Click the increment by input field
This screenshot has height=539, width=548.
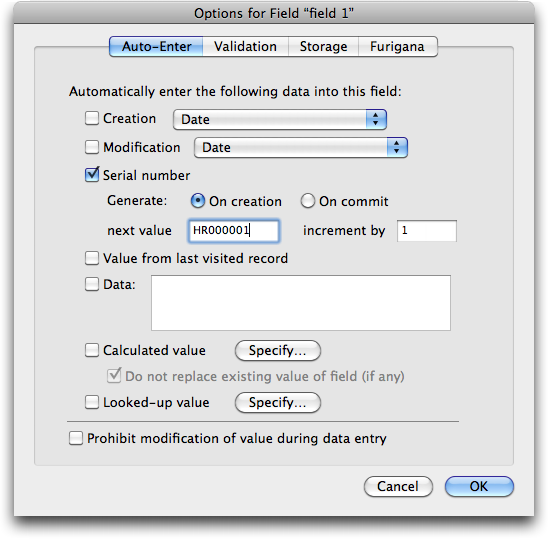click(x=427, y=231)
